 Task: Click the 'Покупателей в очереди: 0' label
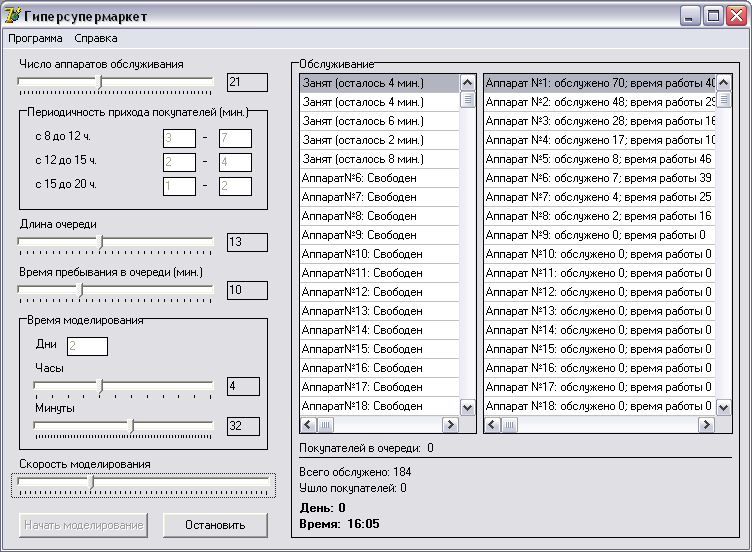pyautogui.click(x=366, y=448)
